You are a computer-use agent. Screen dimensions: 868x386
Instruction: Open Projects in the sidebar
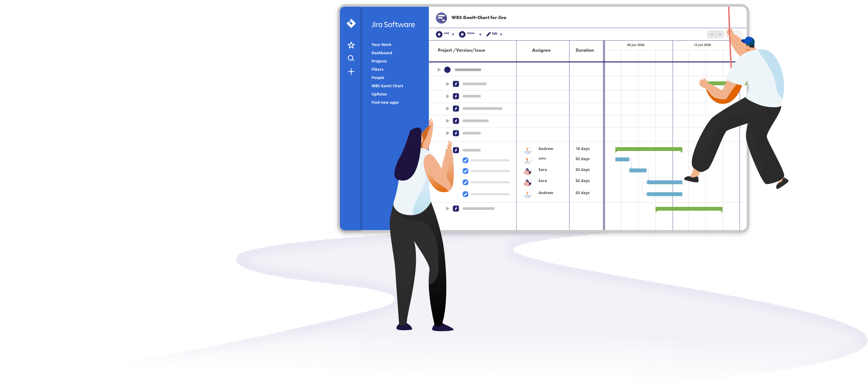[379, 61]
